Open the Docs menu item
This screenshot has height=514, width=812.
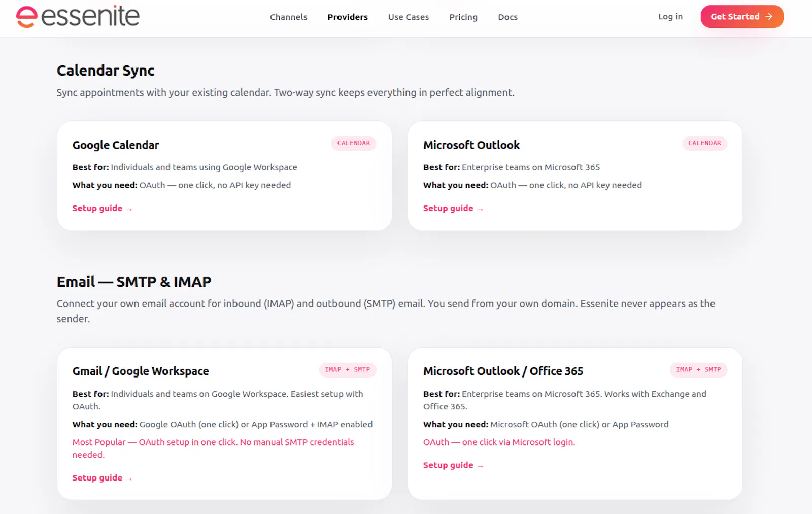click(507, 17)
